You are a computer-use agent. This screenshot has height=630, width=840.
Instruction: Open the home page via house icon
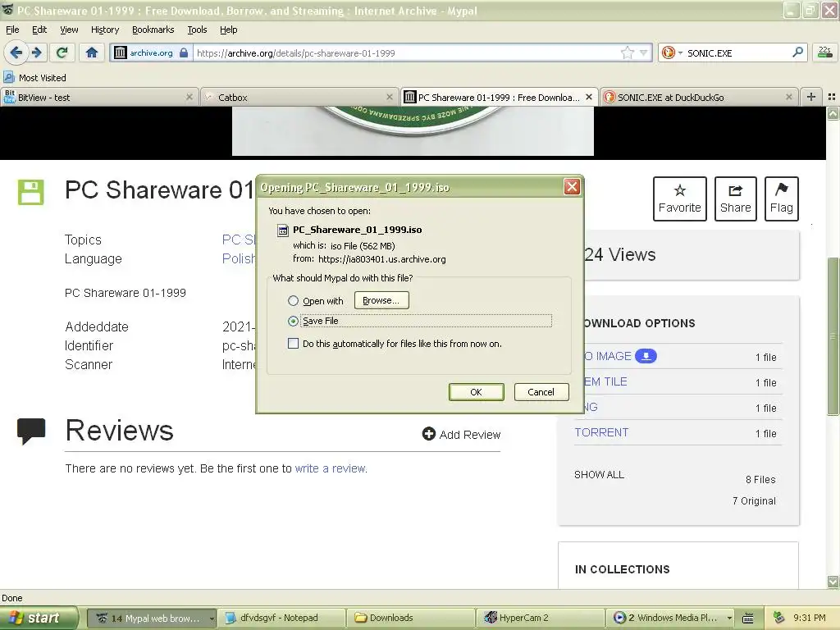(92, 52)
